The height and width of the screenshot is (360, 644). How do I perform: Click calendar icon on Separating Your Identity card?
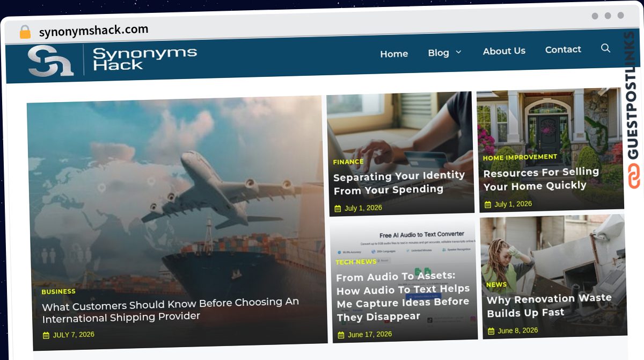coord(338,208)
